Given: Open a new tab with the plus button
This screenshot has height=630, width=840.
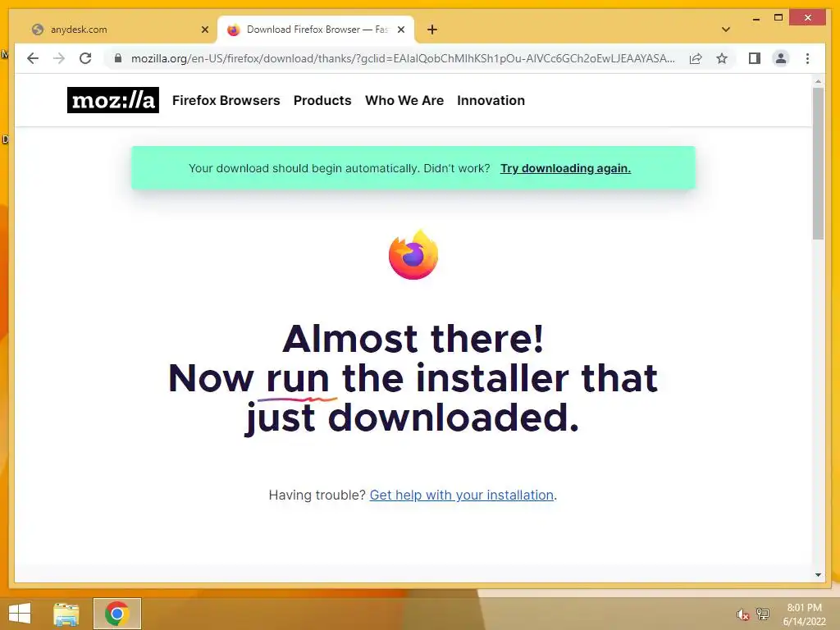Looking at the screenshot, I should pos(432,30).
